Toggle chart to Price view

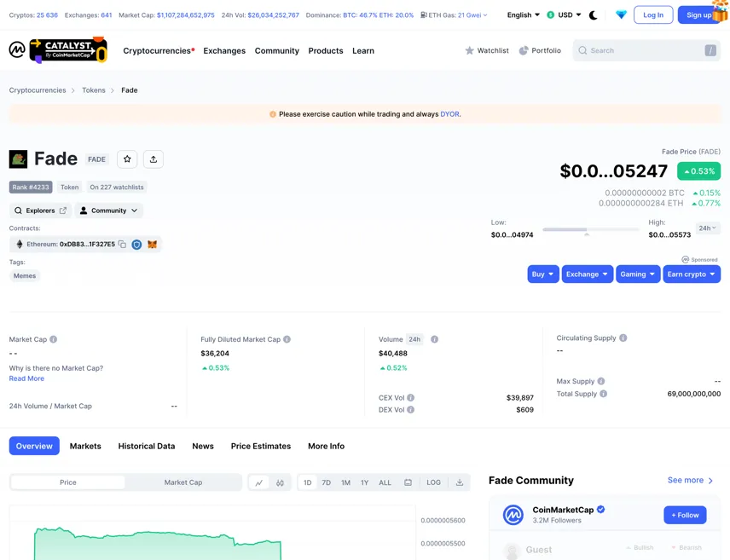point(68,482)
